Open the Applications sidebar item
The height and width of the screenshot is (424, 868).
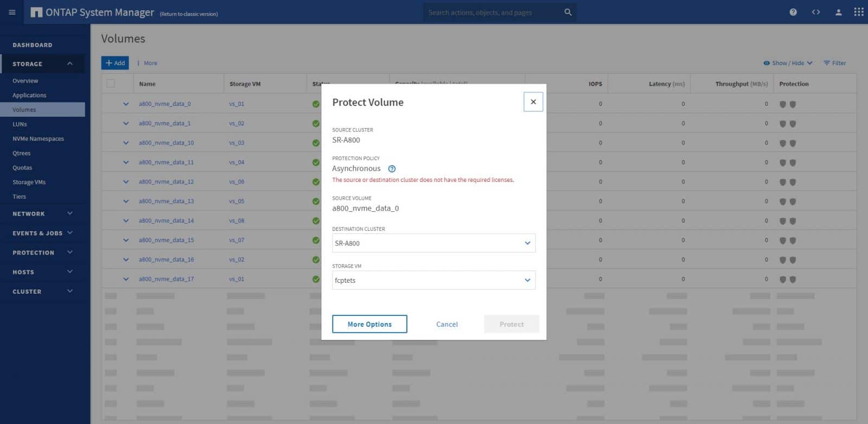29,95
